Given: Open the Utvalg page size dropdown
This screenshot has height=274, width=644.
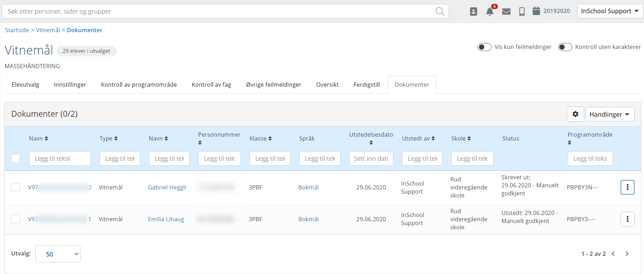Looking at the screenshot, I should (x=58, y=254).
